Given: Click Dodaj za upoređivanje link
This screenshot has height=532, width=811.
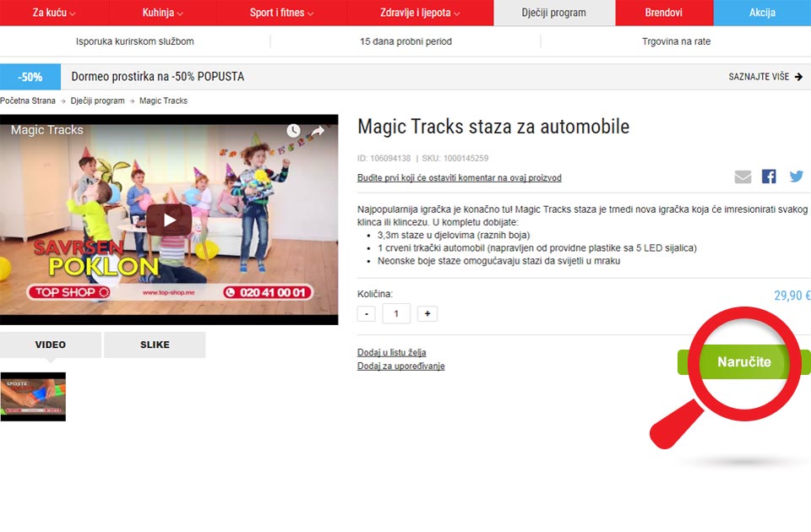Looking at the screenshot, I should pyautogui.click(x=400, y=366).
